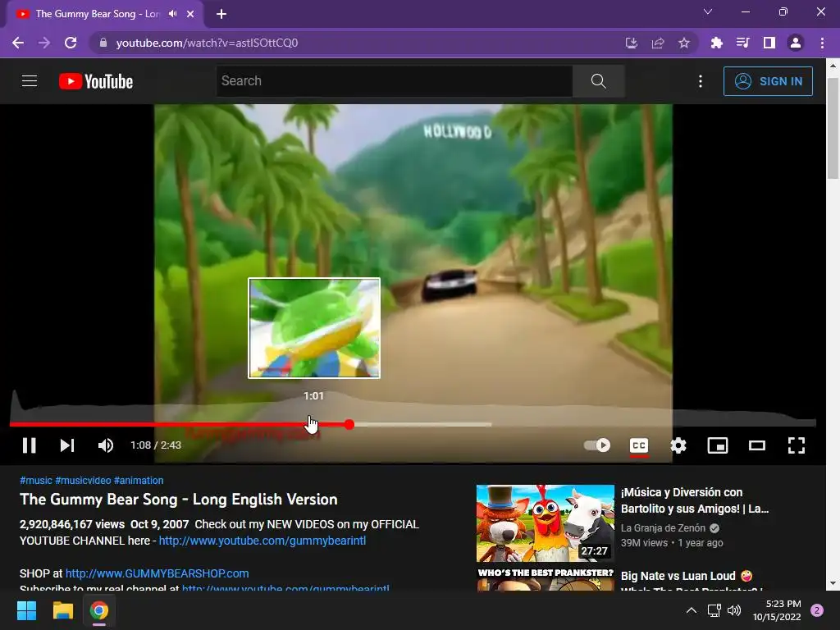The width and height of the screenshot is (840, 630).
Task: Go back in browser
Action: tap(18, 43)
